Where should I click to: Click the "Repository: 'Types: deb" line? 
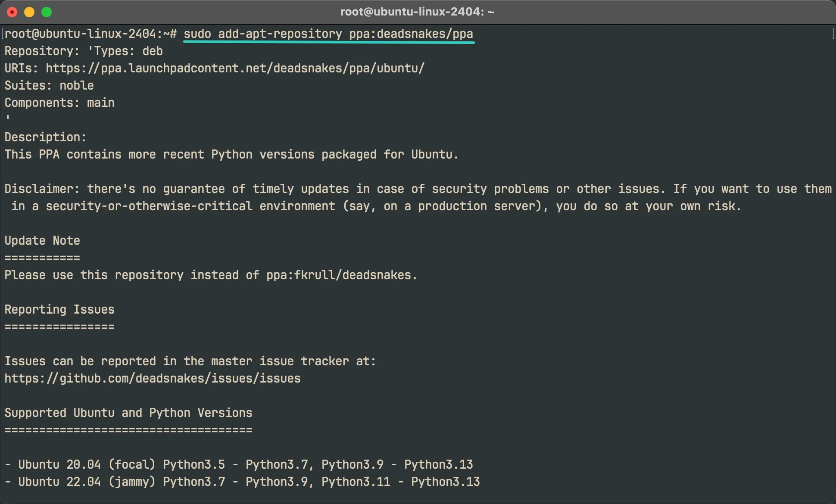tap(84, 51)
